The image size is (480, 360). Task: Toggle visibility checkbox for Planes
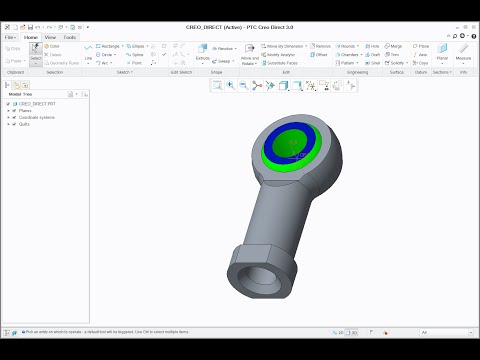tap(14, 111)
